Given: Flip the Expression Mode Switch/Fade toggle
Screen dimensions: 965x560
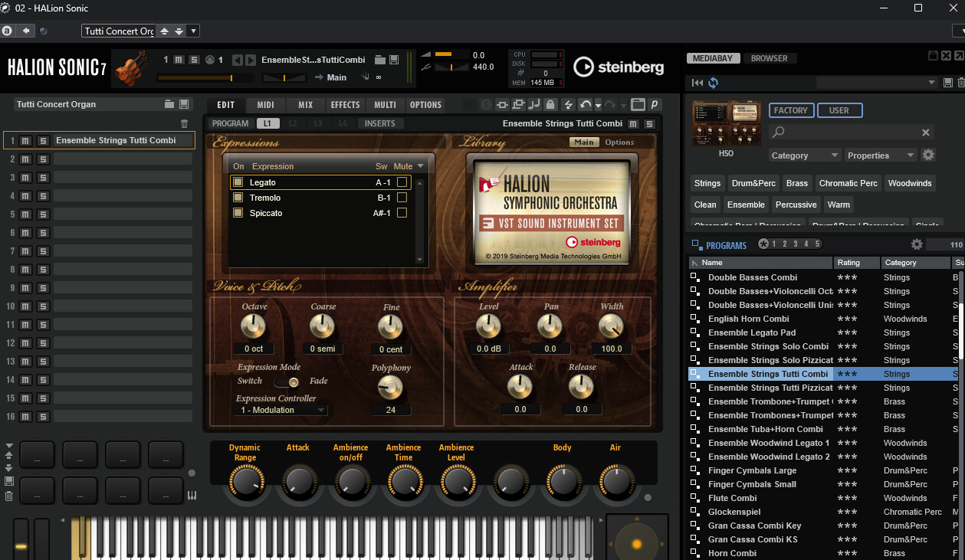Looking at the screenshot, I should [x=288, y=382].
